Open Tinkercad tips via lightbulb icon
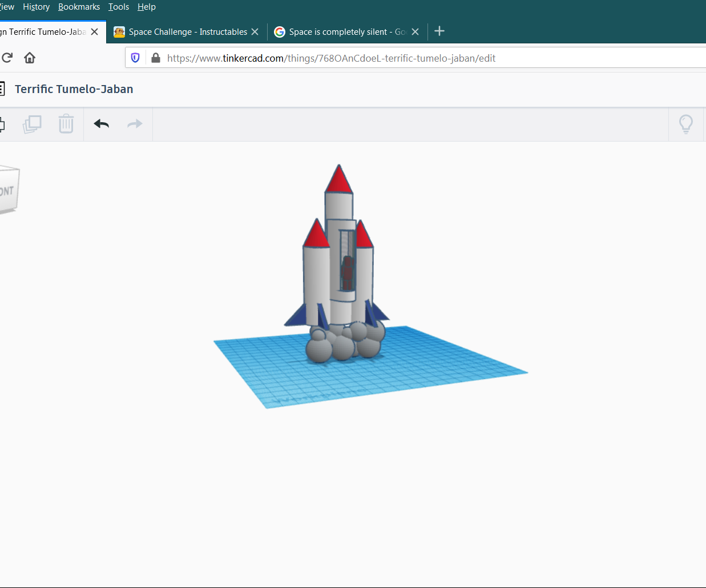This screenshot has height=588, width=706. tap(686, 124)
